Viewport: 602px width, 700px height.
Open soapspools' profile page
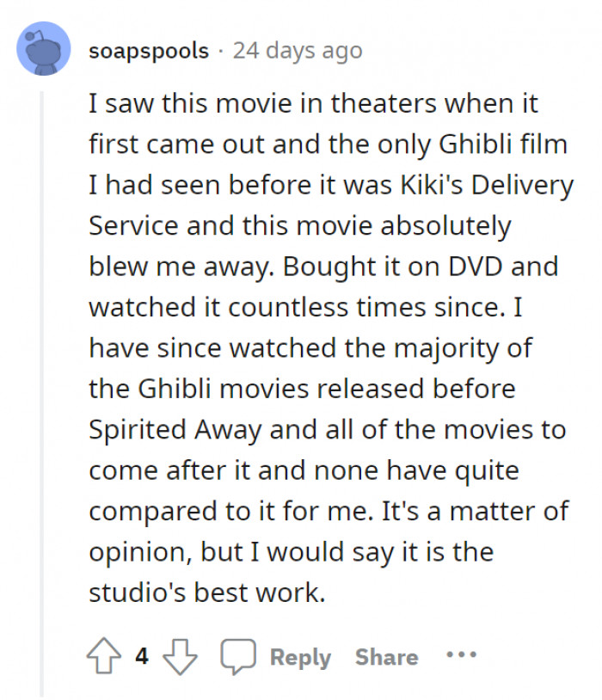tap(149, 51)
